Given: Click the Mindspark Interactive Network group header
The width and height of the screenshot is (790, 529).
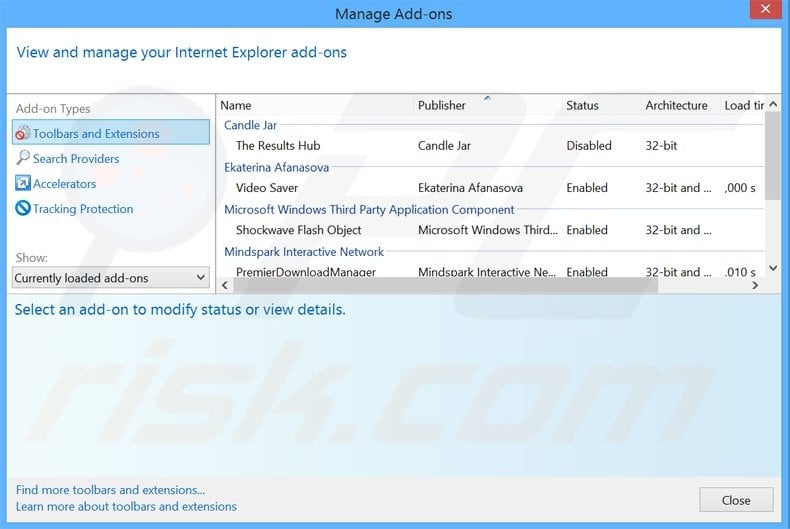Looking at the screenshot, I should coord(304,252).
